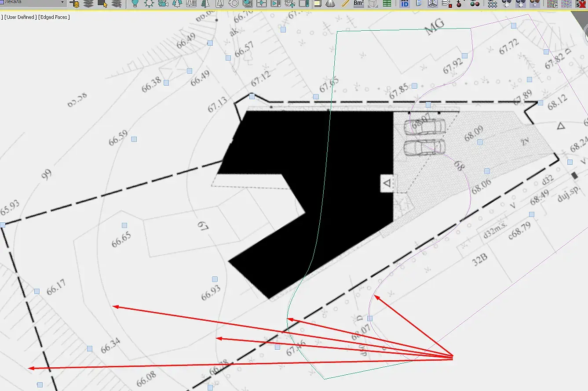Click the Bm² toolbar button
This screenshot has height=391, width=588.
358,4
